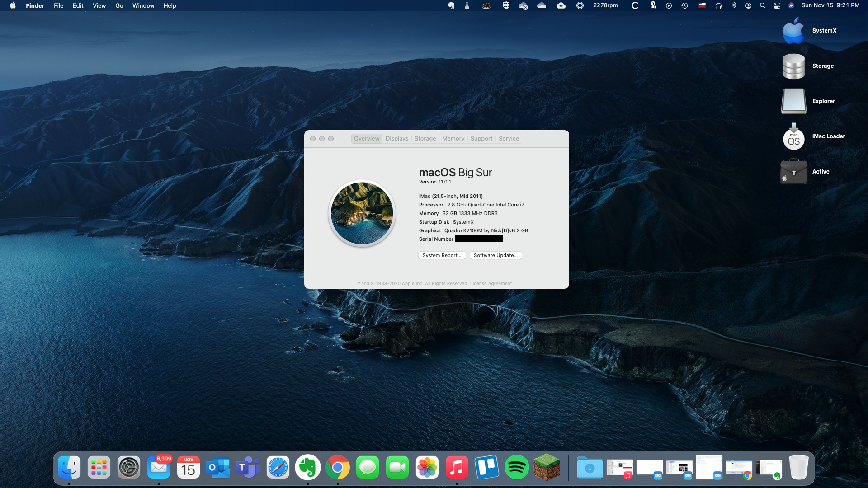Open the input source flag menu
Viewport: 868px width, 488px height.
pos(702,5)
